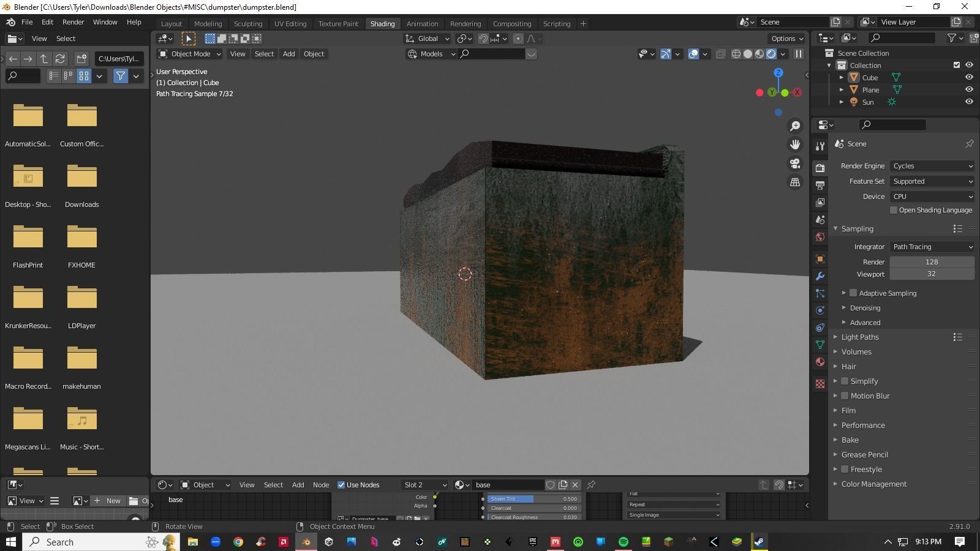The width and height of the screenshot is (980, 551).
Task: Click the Blender logo menu icon
Action: pyautogui.click(x=11, y=22)
